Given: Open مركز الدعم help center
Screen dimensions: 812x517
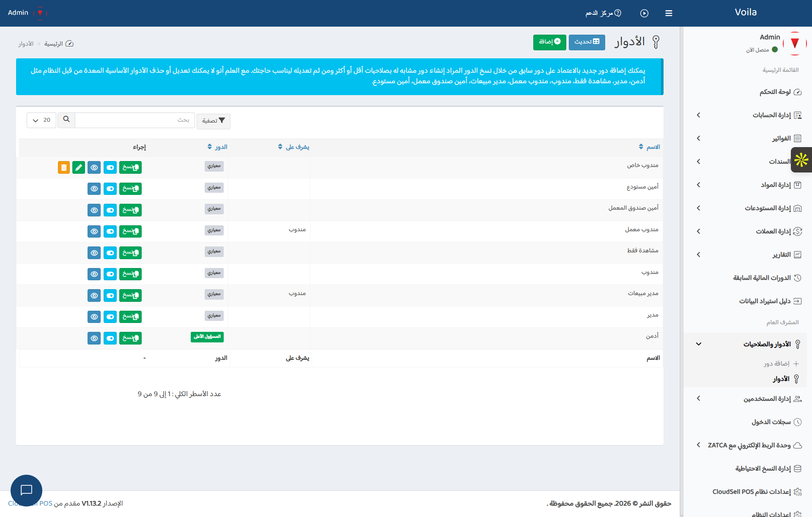Looking at the screenshot, I should click(604, 13).
